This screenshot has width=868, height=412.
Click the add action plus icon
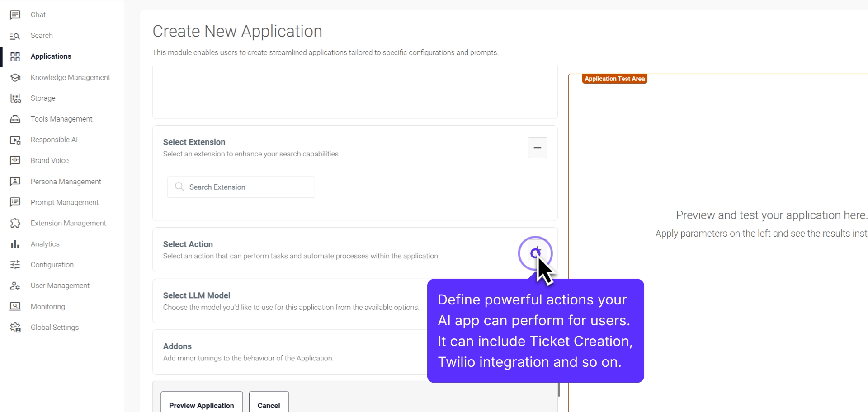pos(536,253)
